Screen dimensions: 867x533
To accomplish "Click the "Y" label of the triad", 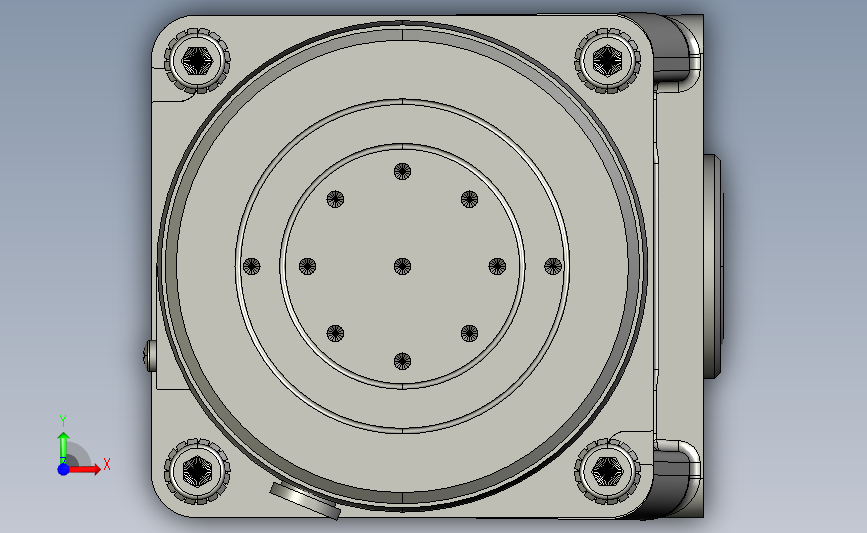I will click(63, 421).
